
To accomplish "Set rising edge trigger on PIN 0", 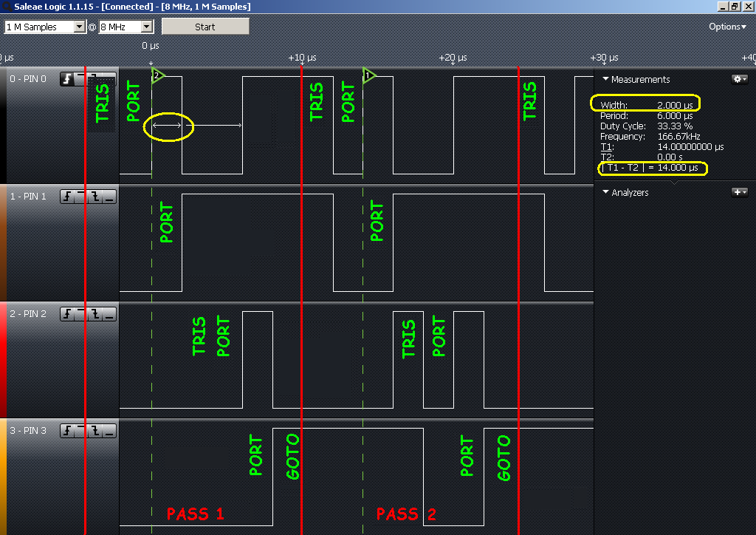I will coord(67,79).
